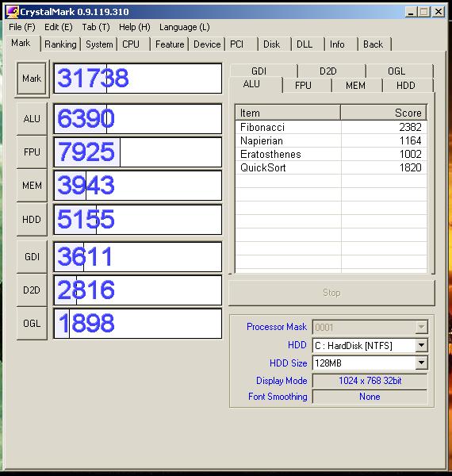
Task: Switch to the PCI tab
Action: point(242,44)
